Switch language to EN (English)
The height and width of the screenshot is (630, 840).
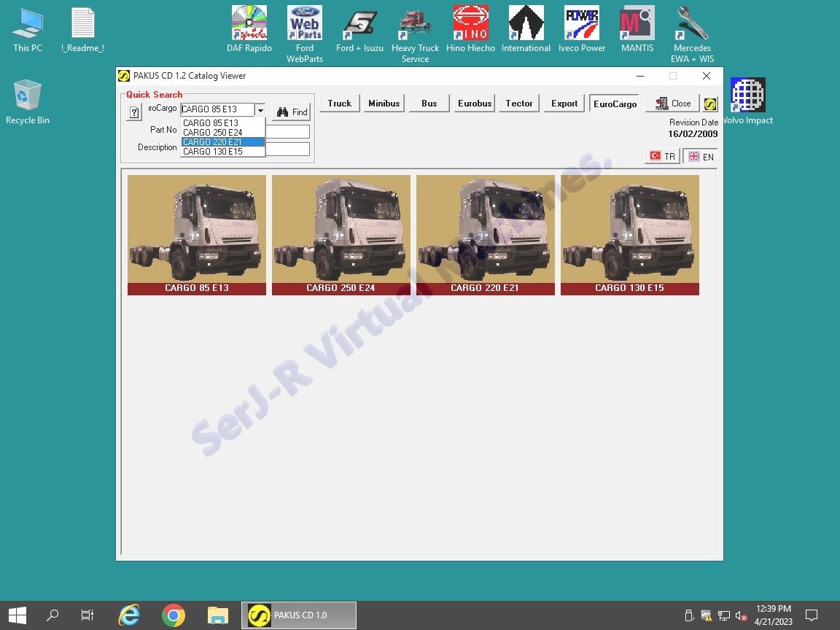[700, 157]
